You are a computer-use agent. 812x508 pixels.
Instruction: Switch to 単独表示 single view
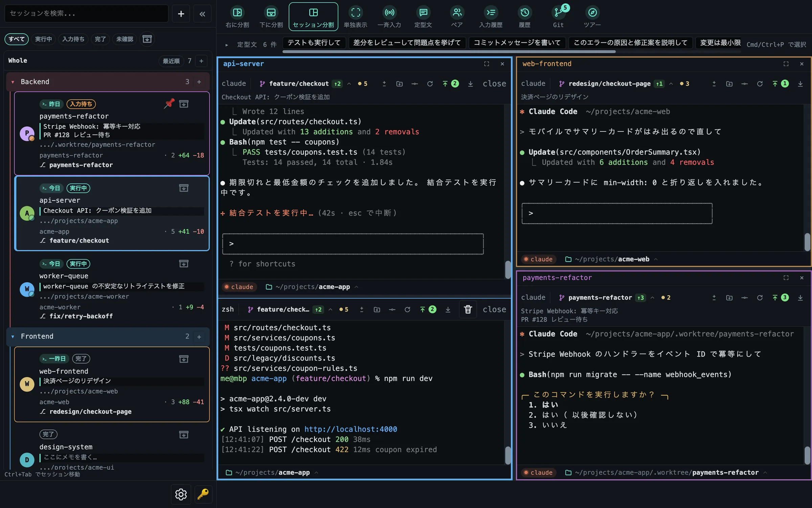click(356, 17)
